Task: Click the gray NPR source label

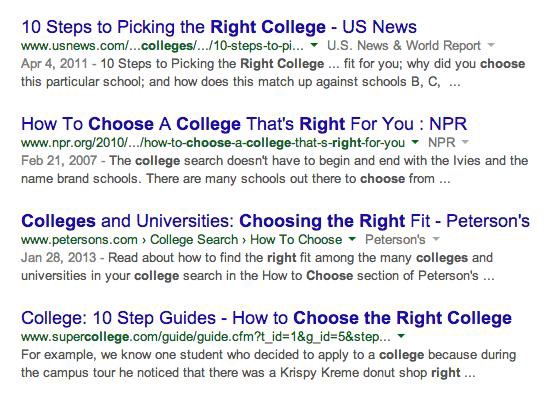Action: pyautogui.click(x=442, y=143)
